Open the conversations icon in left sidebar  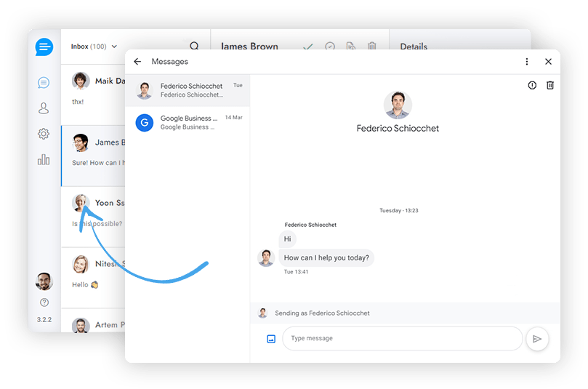click(x=44, y=83)
